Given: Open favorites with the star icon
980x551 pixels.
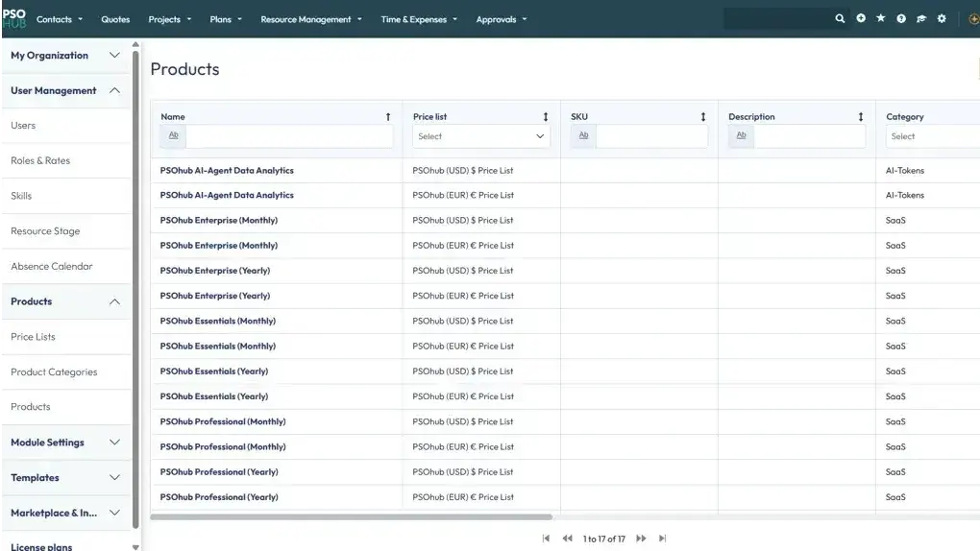Looking at the screenshot, I should (x=881, y=18).
